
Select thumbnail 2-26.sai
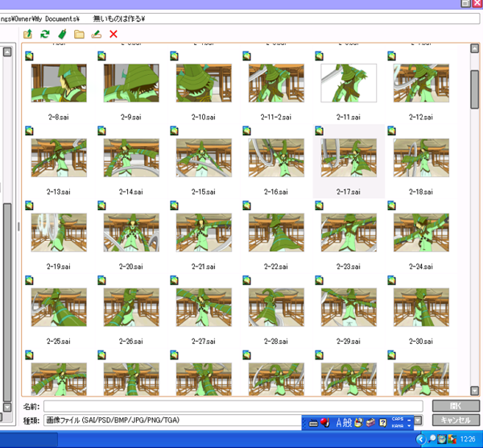tap(131, 308)
